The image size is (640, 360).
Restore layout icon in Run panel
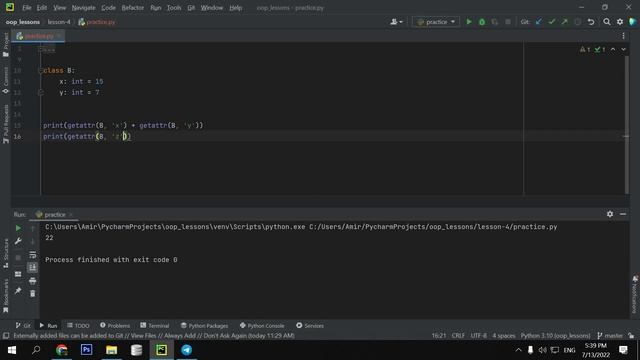click(x=18, y=274)
